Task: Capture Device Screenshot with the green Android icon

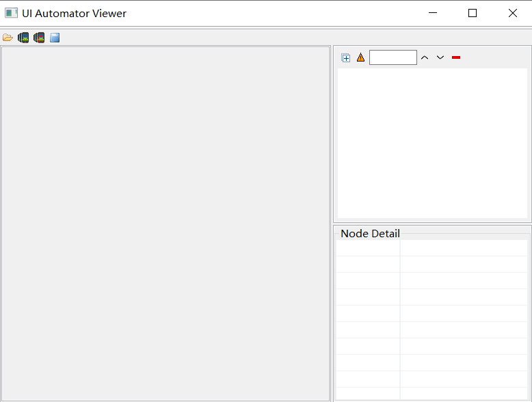Action: pos(23,38)
